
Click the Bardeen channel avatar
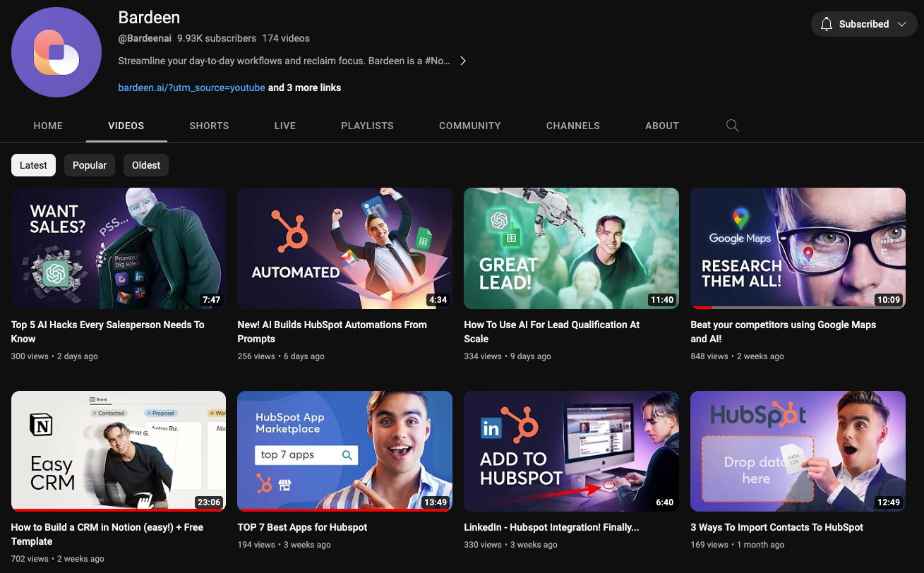pyautogui.click(x=56, y=52)
